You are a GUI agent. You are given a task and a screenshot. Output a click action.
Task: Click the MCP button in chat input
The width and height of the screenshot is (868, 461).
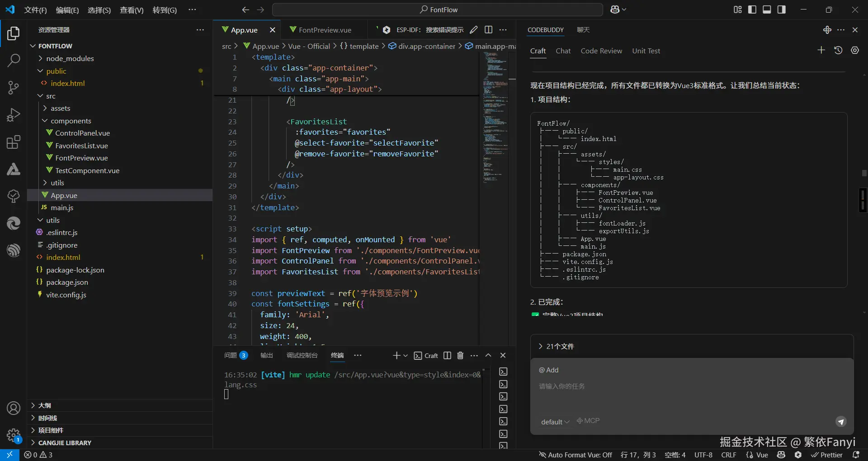588,421
